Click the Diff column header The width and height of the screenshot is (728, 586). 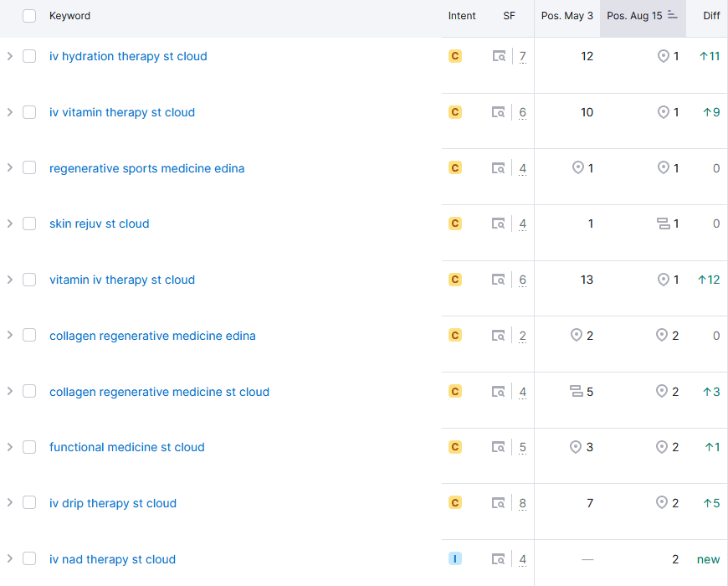pyautogui.click(x=711, y=16)
